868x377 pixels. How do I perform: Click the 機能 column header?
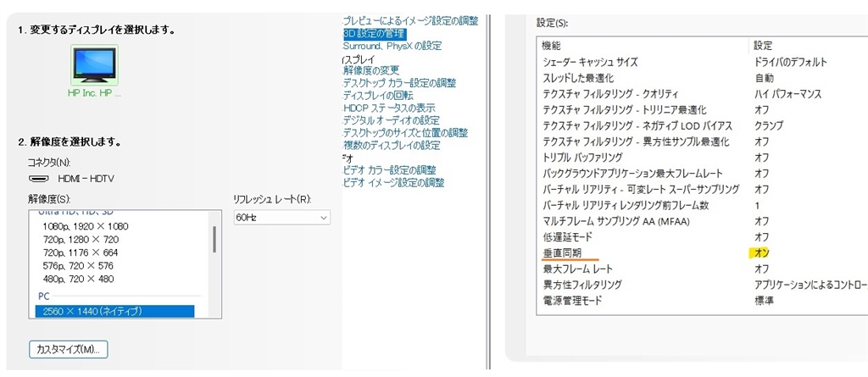(643, 46)
